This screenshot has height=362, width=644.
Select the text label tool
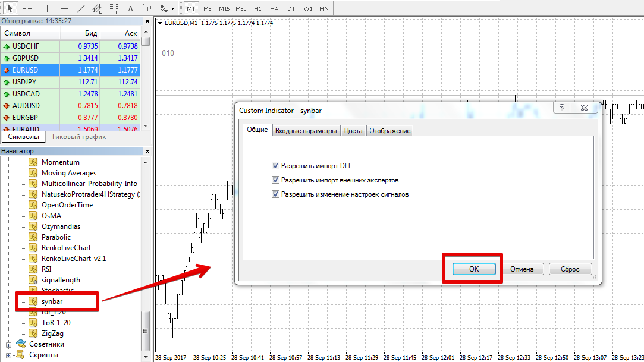(x=131, y=8)
